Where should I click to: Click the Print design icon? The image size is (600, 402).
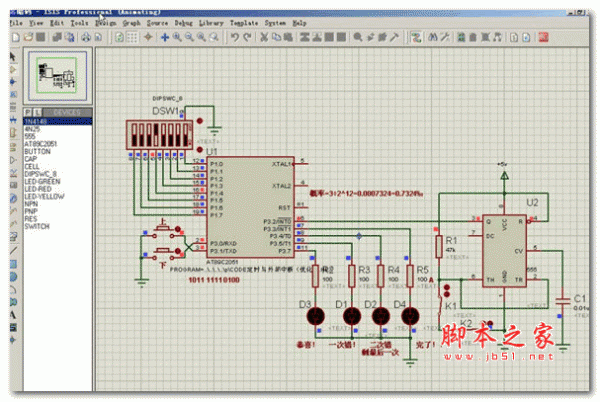pos(86,37)
